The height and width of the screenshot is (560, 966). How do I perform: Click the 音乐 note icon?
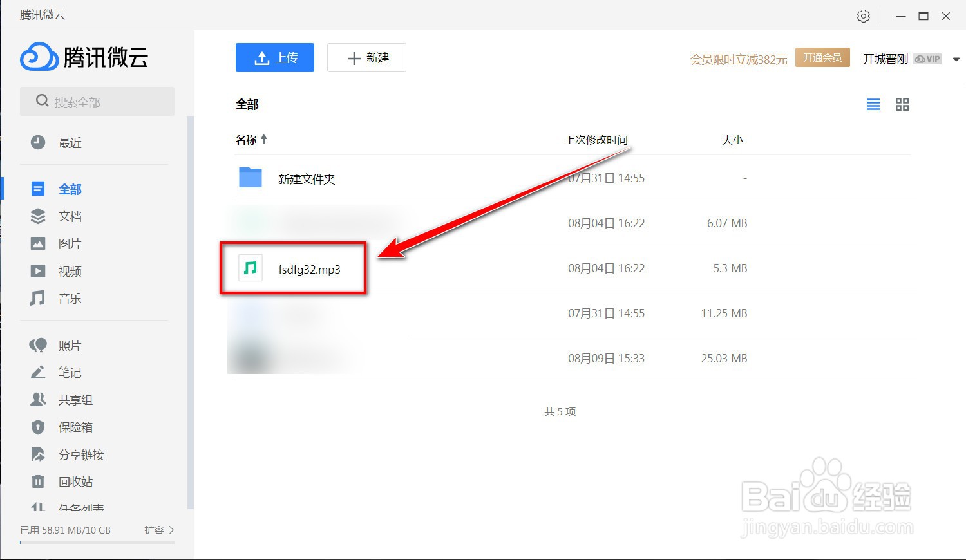click(x=38, y=298)
